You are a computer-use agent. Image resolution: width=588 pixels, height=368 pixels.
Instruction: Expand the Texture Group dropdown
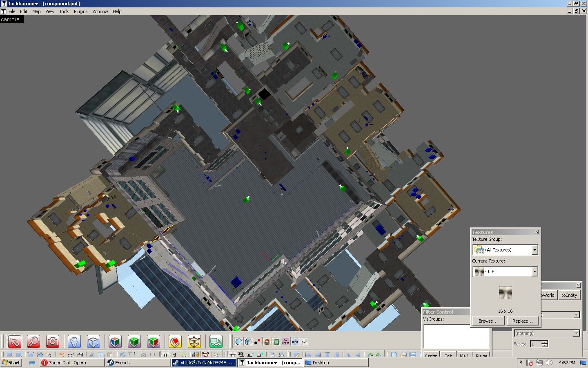[535, 250]
